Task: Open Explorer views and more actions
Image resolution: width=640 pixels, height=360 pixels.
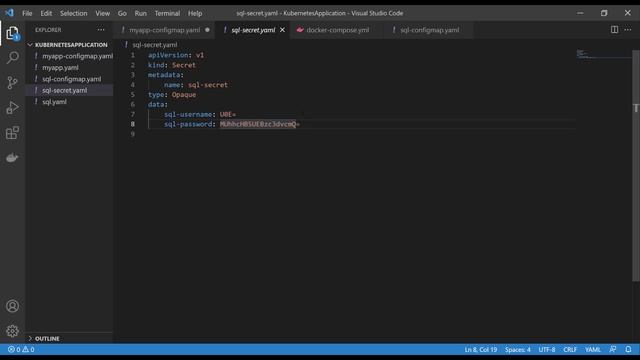Action: pos(101,30)
